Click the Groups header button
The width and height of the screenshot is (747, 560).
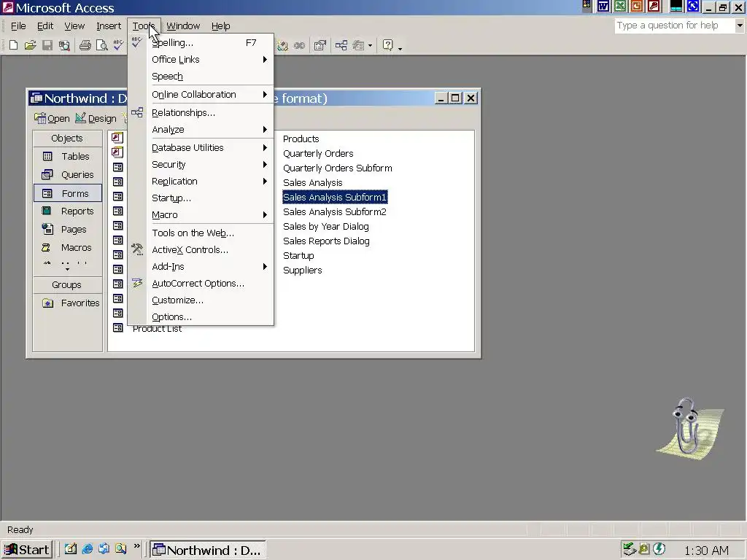67,285
